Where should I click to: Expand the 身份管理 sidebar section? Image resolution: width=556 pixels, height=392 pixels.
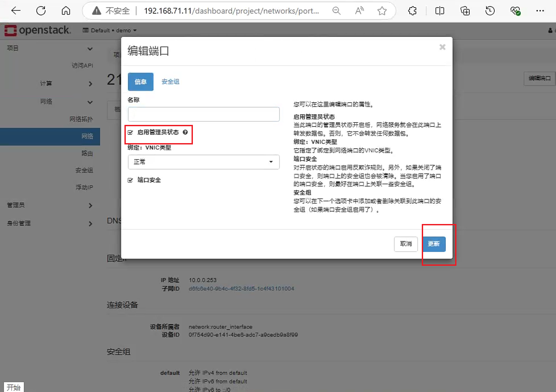point(50,224)
